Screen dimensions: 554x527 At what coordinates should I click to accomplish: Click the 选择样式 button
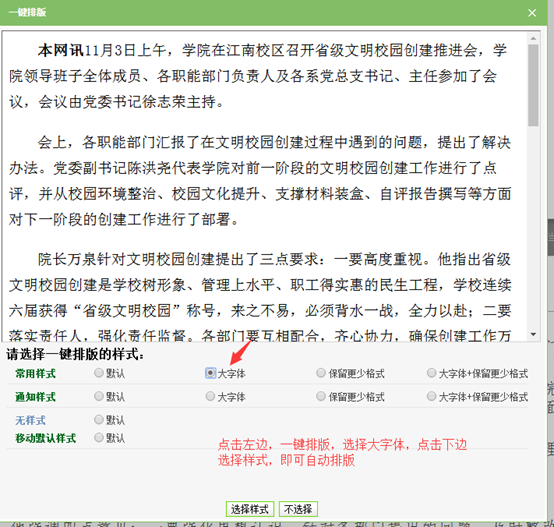pos(250,509)
